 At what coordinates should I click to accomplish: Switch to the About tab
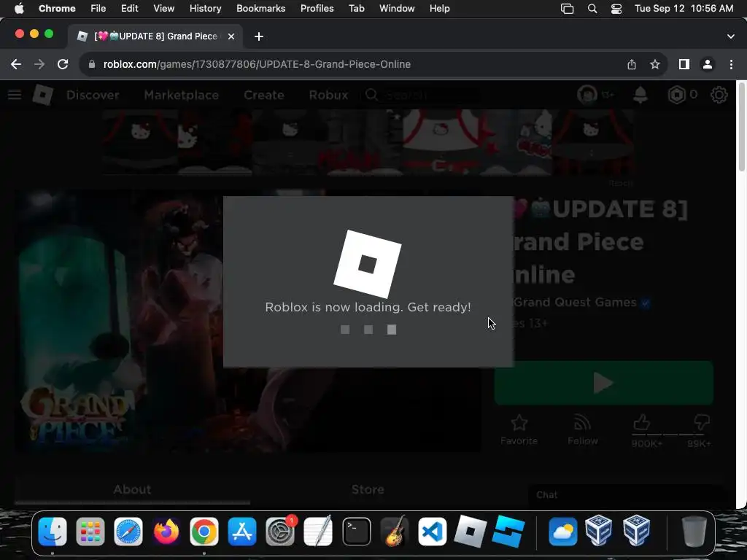(133, 489)
